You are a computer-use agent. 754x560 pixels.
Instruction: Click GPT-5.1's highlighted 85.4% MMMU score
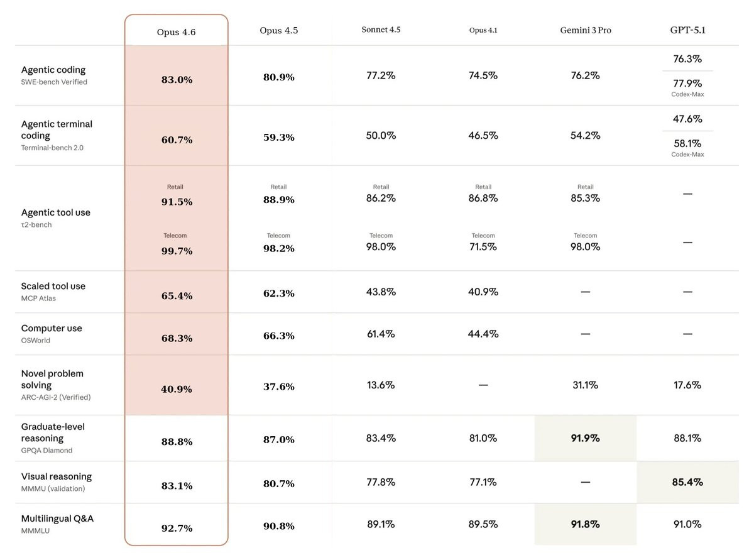point(687,482)
